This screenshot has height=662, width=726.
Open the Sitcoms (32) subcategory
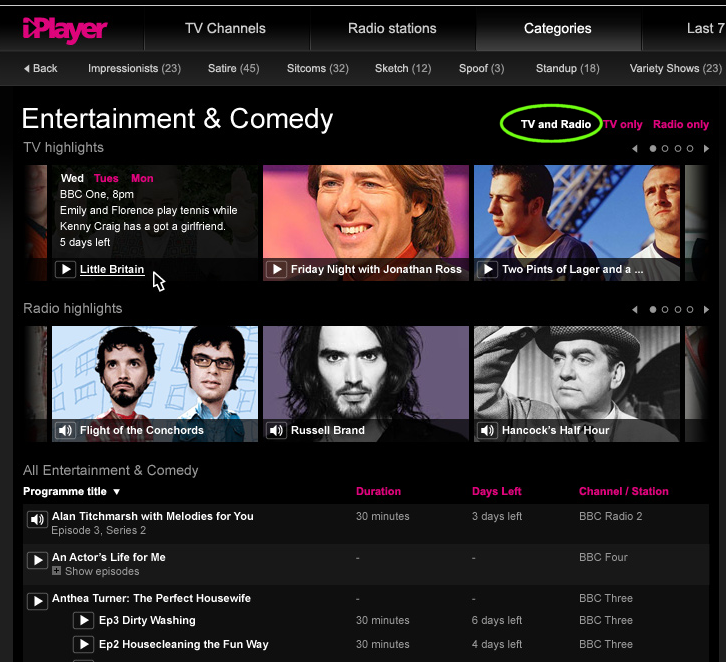pyautogui.click(x=317, y=69)
